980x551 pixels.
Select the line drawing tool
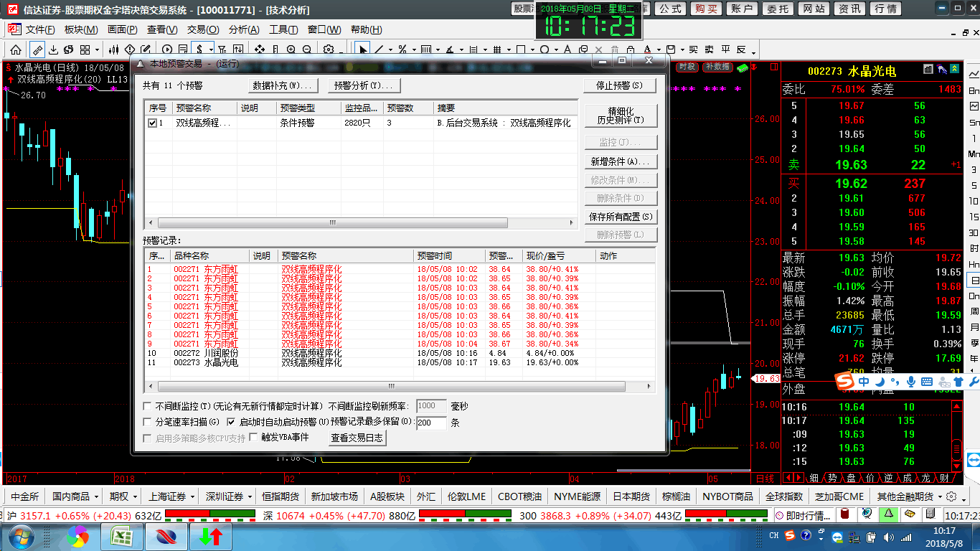pos(379,50)
